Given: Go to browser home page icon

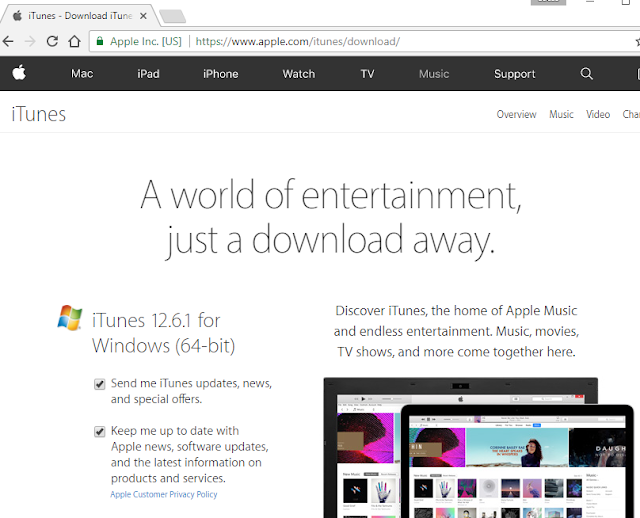Looking at the screenshot, I should pyautogui.click(x=74, y=41).
